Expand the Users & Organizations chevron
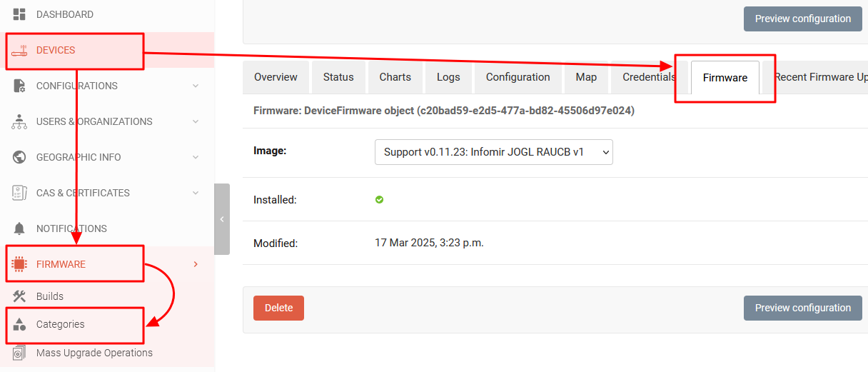Image resolution: width=868 pixels, height=372 pixels. click(x=196, y=121)
